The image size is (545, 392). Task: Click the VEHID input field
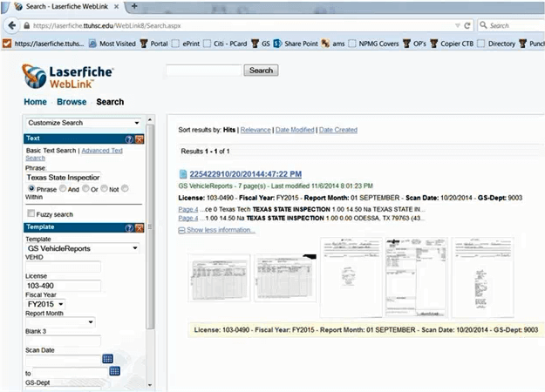(x=64, y=267)
